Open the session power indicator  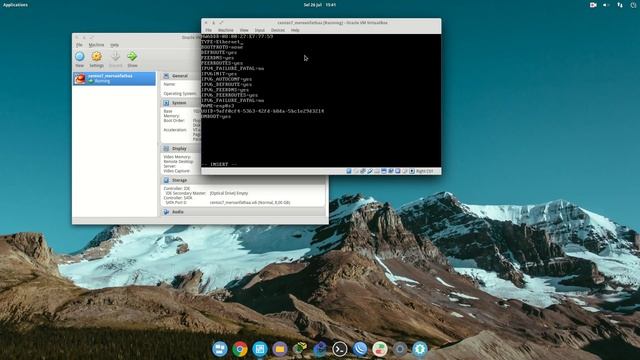633,5
